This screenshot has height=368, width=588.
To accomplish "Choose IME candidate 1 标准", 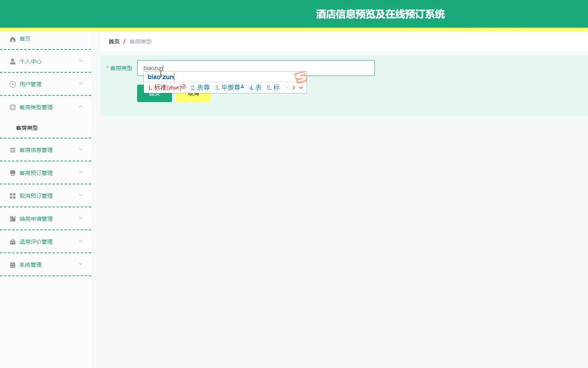I will tap(167, 87).
